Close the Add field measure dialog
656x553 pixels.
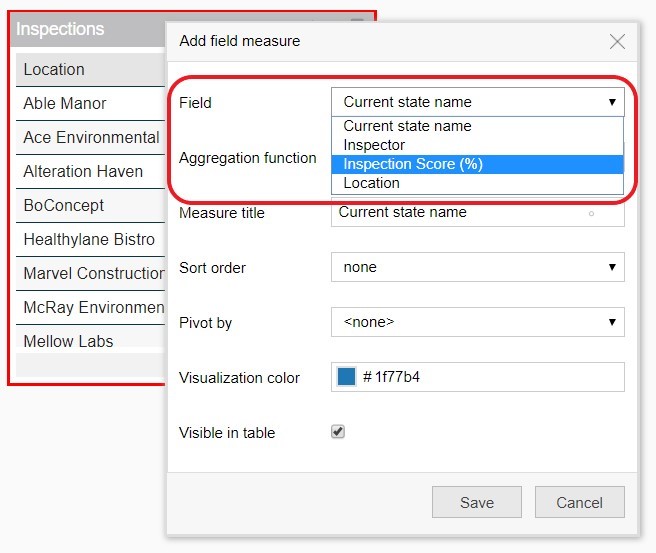[x=617, y=41]
